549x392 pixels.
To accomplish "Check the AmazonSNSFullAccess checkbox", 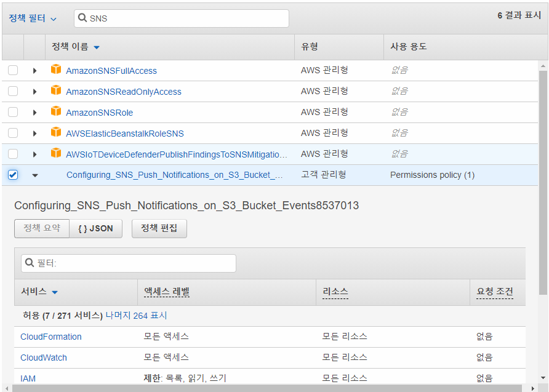I will [x=13, y=70].
